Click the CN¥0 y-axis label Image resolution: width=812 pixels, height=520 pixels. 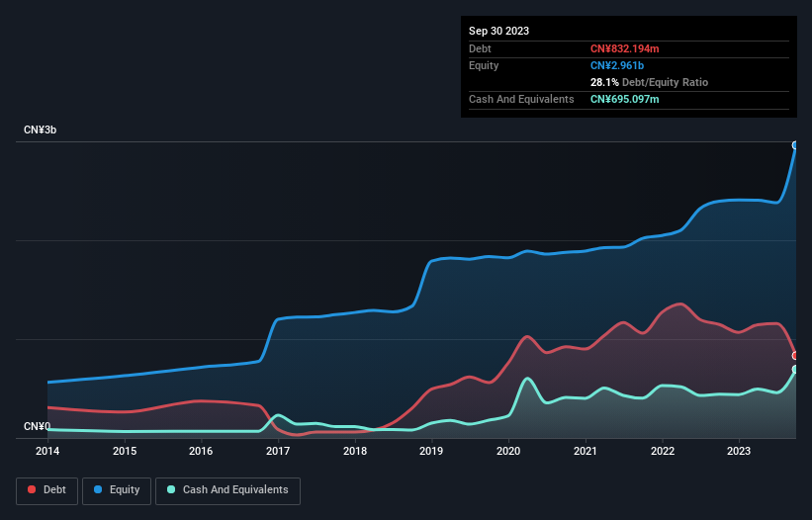click(x=37, y=426)
